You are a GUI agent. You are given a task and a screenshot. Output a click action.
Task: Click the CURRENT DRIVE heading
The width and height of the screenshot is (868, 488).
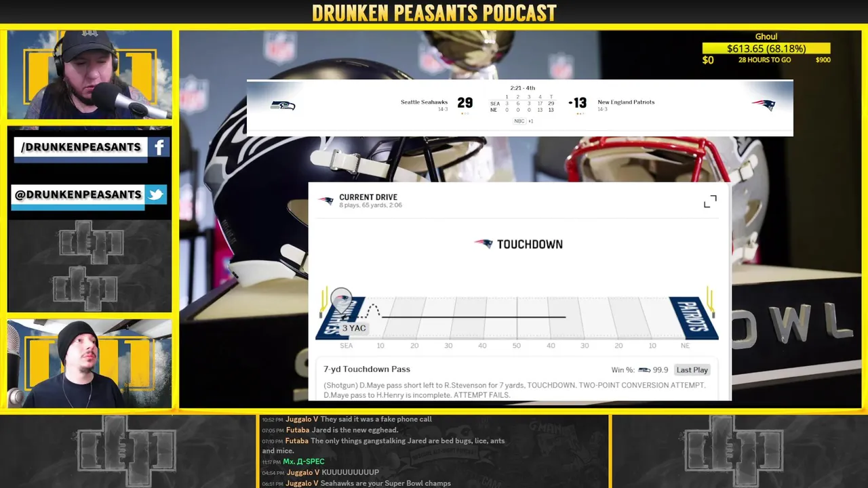(368, 197)
